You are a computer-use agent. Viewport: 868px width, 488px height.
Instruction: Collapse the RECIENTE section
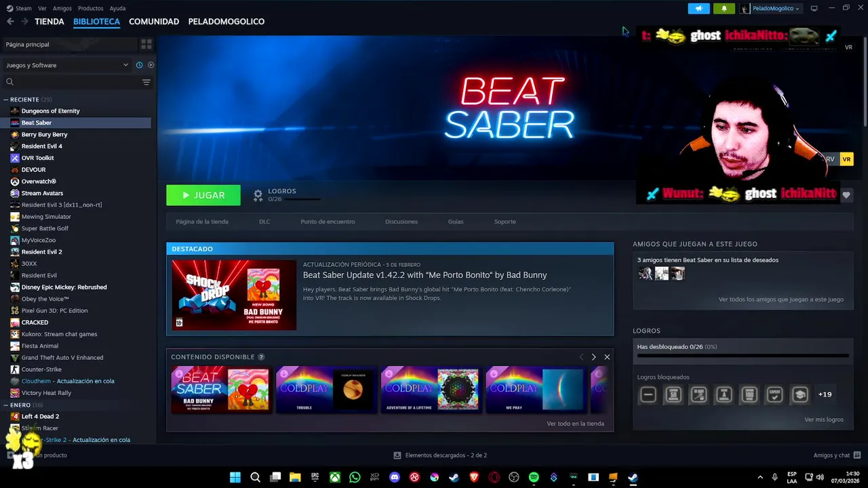tap(6, 100)
